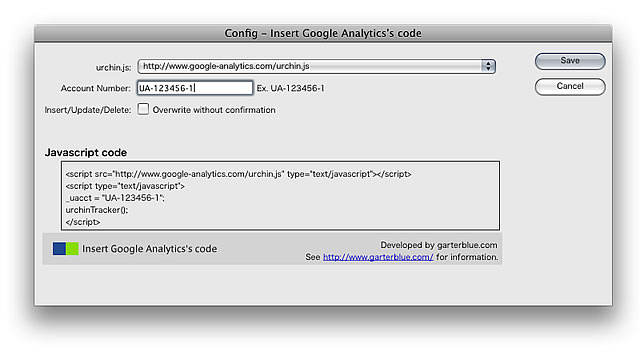The image size is (640, 360).
Task: Save the Google Analytics configuration
Action: (570, 61)
